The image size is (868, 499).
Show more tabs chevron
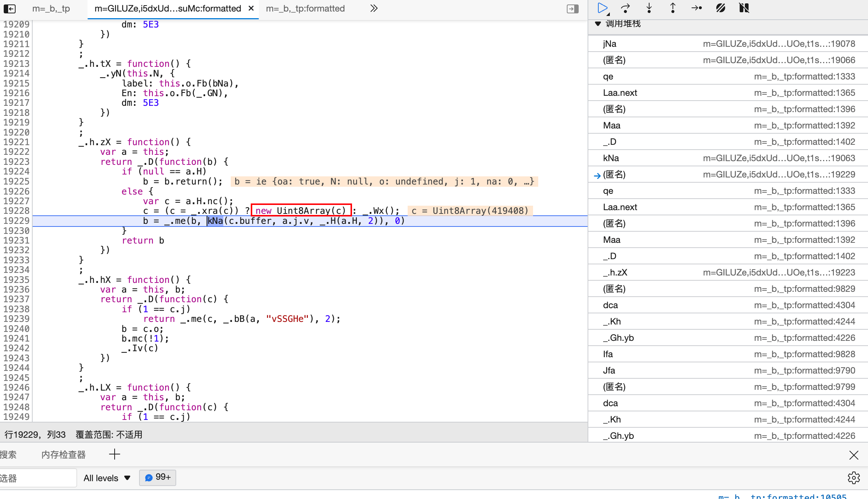[374, 9]
